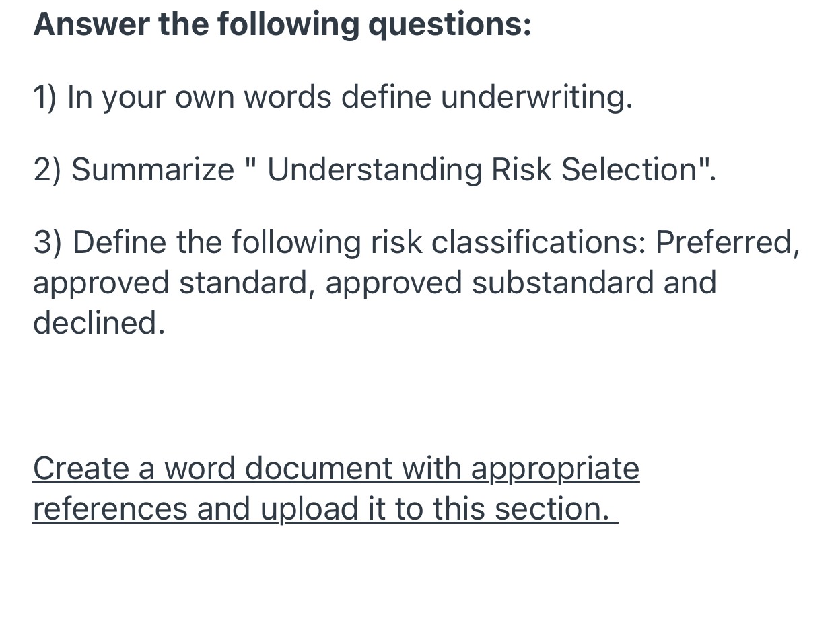836x644 pixels.
Task: Click the word "Summarize" in question 2
Action: pyautogui.click(x=153, y=169)
